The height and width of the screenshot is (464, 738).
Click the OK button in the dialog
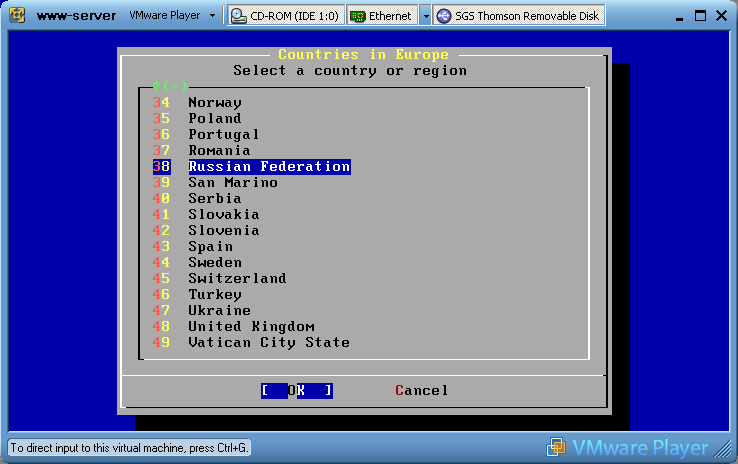point(297,391)
